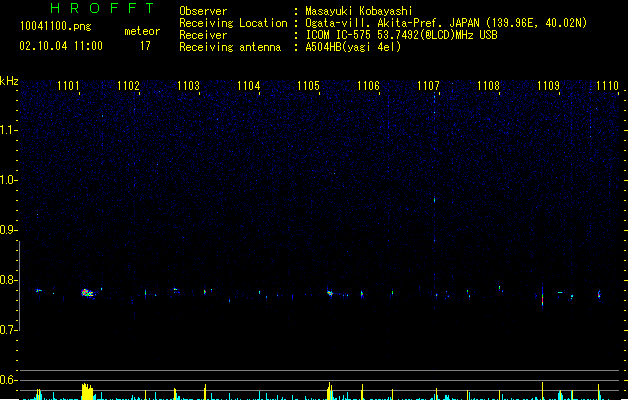Click the large bright meteor echo after 1101
Image resolution: width=629 pixels, height=400 pixels.
click(x=87, y=293)
